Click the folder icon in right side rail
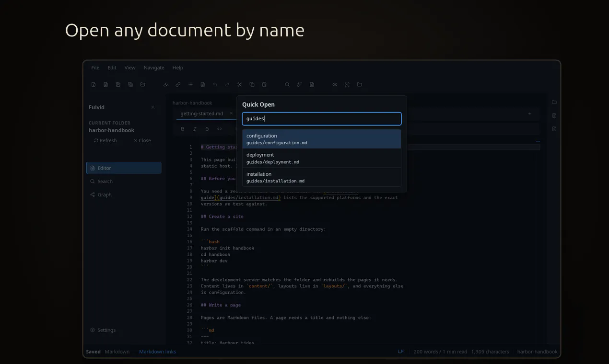This screenshot has height=364, width=609. click(554, 102)
